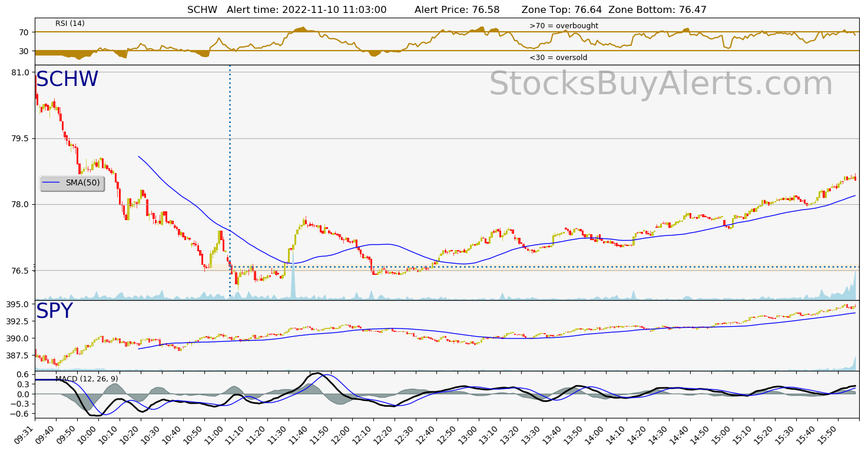Click the 392.5 SPY axis label
The height and width of the screenshot is (452, 868).
18,321
